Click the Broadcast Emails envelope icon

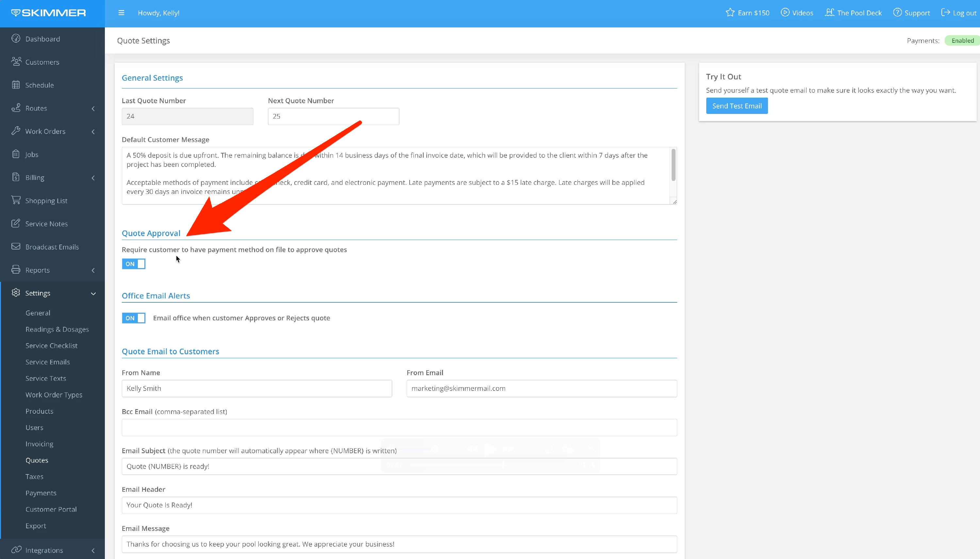pos(16,247)
